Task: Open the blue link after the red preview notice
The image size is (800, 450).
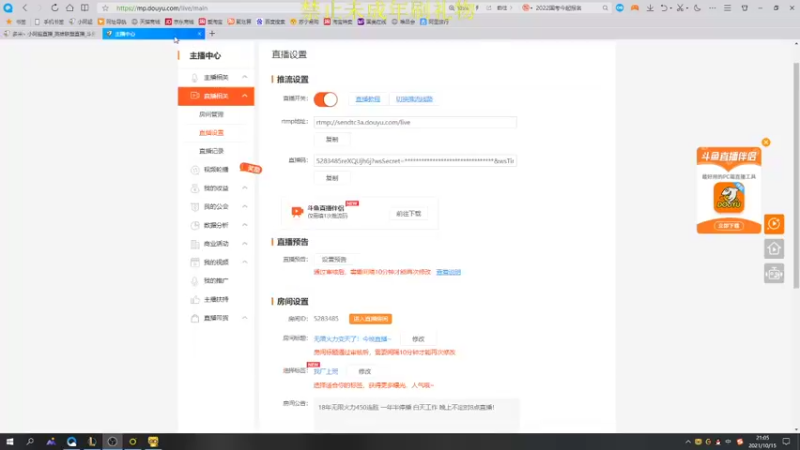Action: (x=448, y=272)
